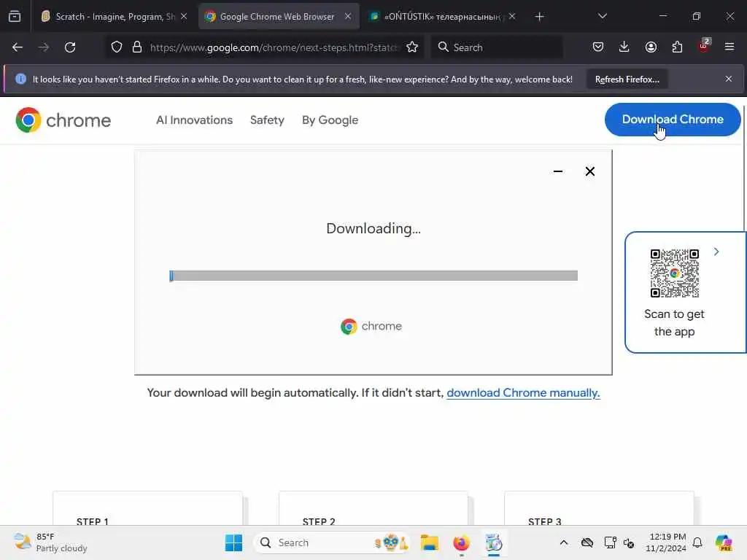Screen dimensions: 747x560
Task: Open the Copilot preview taskbar icon
Action: 723,542
